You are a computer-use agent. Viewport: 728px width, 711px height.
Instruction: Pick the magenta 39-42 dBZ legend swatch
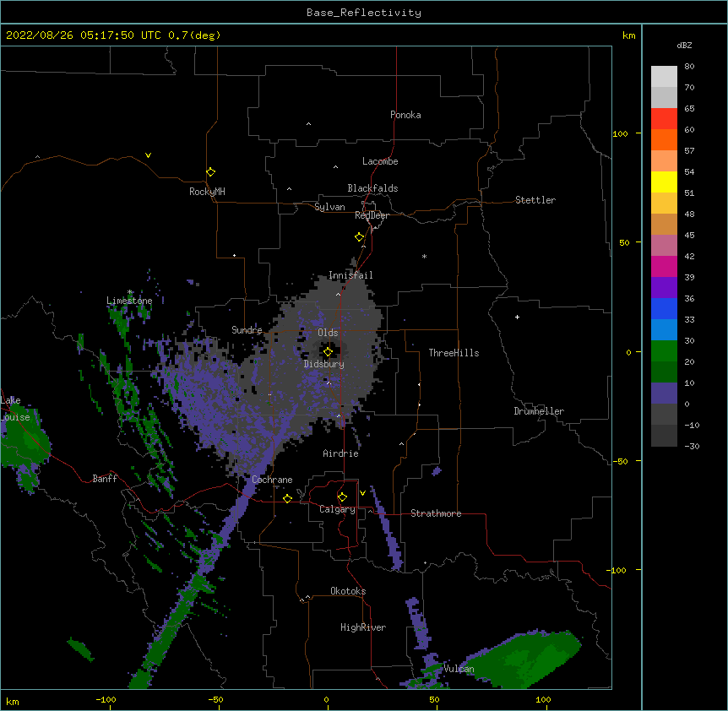(x=664, y=266)
